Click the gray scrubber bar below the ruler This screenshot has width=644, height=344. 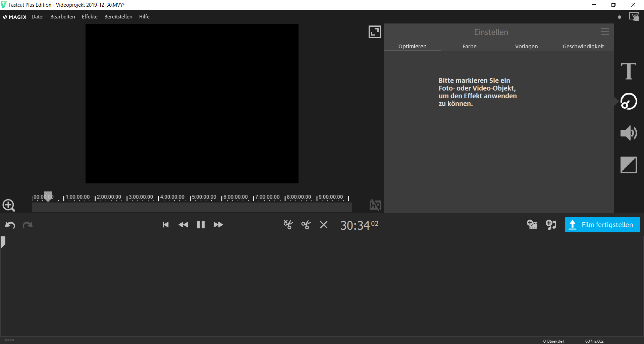pyautogui.click(x=192, y=208)
